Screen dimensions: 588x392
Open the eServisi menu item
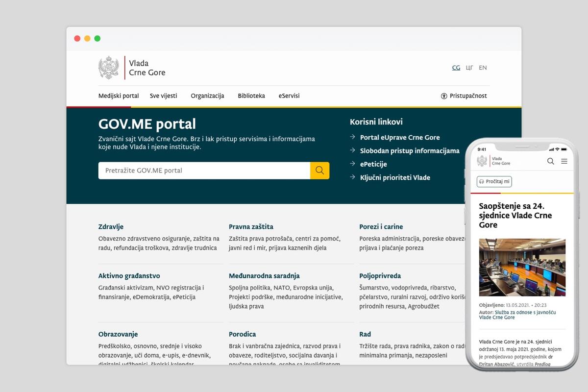tap(289, 96)
